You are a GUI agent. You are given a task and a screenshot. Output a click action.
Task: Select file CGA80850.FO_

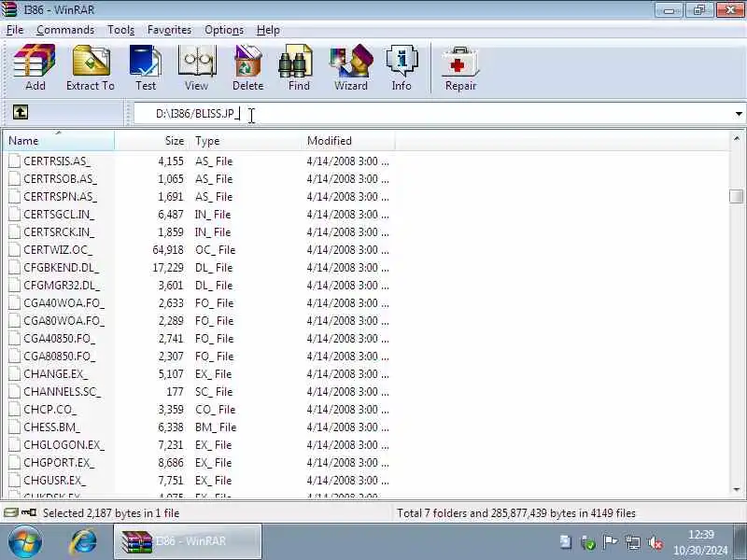[x=59, y=357]
